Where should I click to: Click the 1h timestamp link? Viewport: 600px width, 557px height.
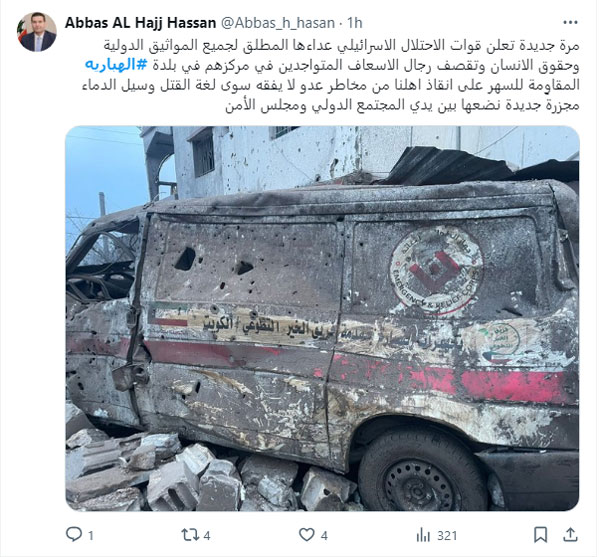tap(355, 23)
